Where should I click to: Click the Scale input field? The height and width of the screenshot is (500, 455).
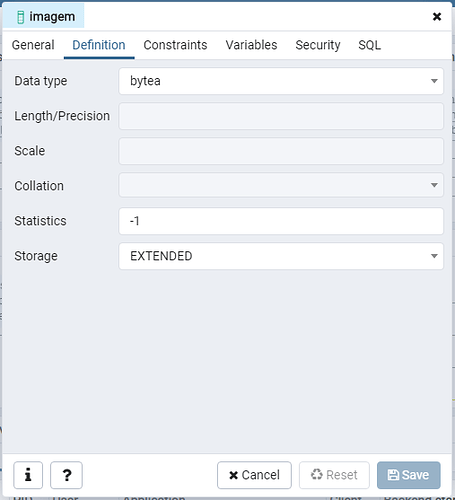(281, 151)
